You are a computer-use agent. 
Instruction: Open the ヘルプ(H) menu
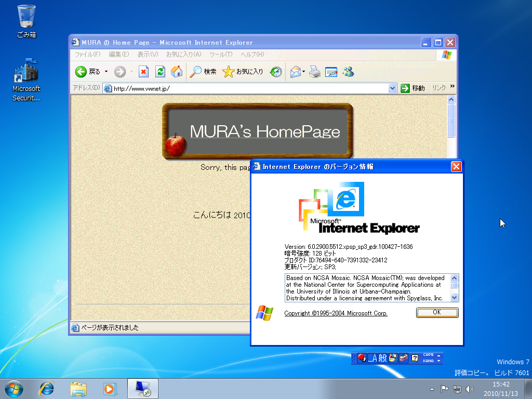pyautogui.click(x=252, y=54)
